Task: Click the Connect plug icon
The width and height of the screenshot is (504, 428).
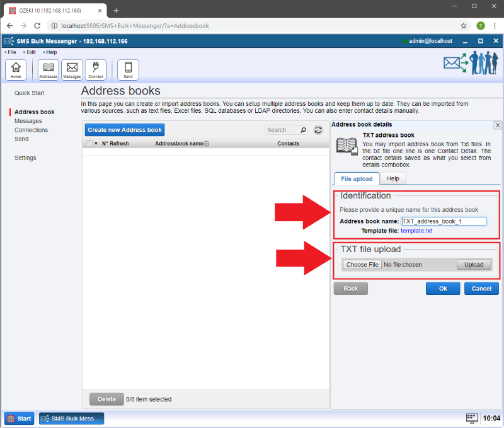Action: (96, 69)
